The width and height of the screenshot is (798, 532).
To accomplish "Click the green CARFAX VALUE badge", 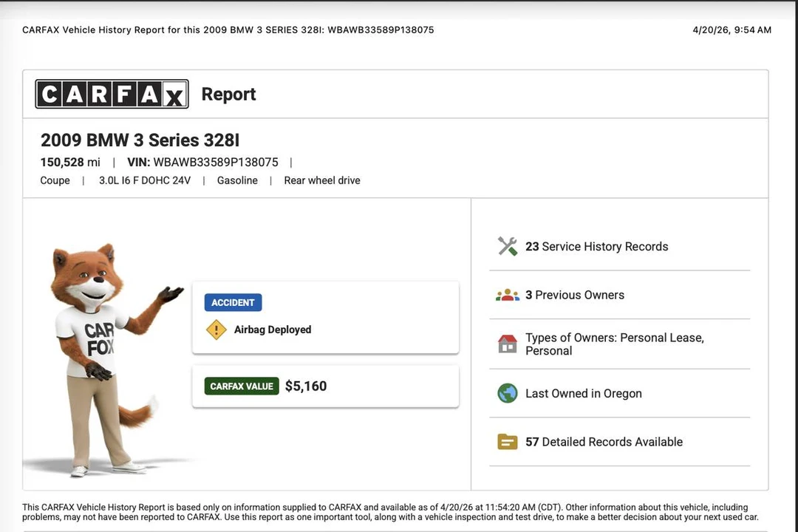I will pos(242,386).
